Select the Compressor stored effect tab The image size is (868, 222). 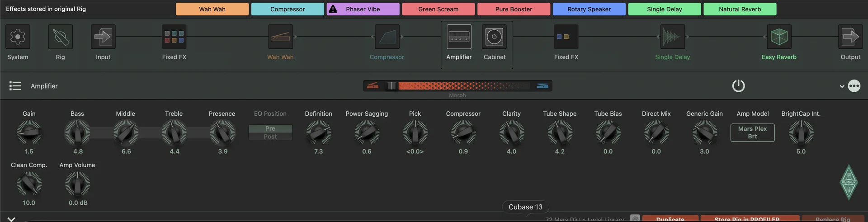point(288,9)
